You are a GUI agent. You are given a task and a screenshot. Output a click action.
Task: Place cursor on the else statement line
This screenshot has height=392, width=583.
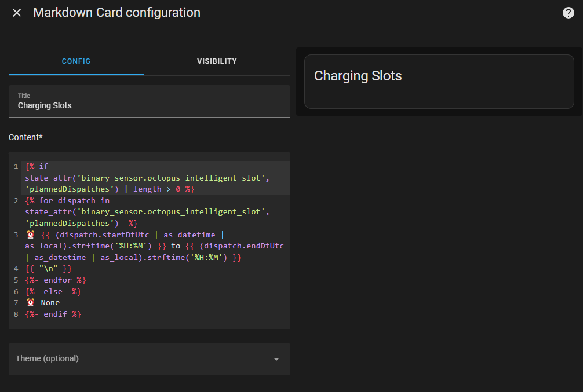click(x=53, y=291)
